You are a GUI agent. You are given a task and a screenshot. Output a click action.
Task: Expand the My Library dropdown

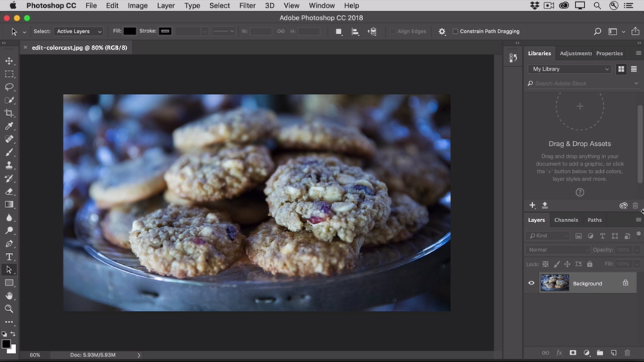(x=571, y=69)
